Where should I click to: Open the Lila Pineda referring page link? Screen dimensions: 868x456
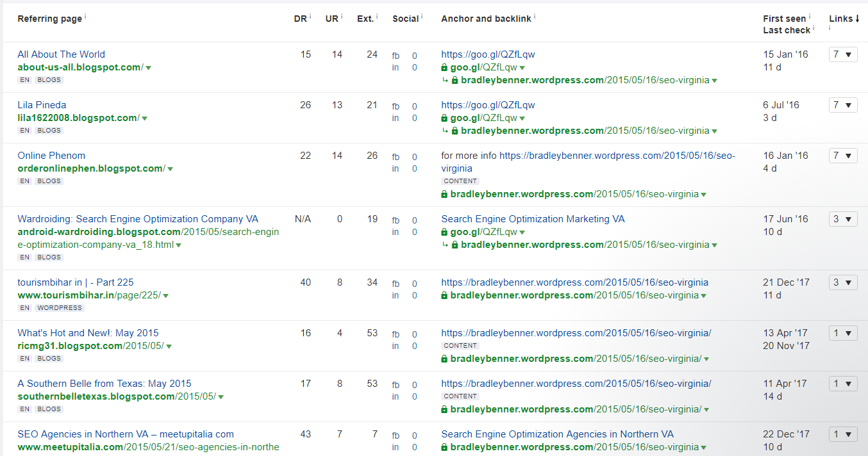point(42,104)
